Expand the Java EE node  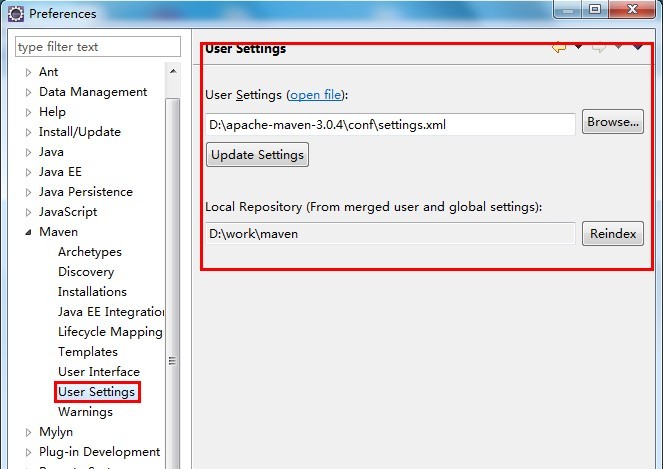28,173
